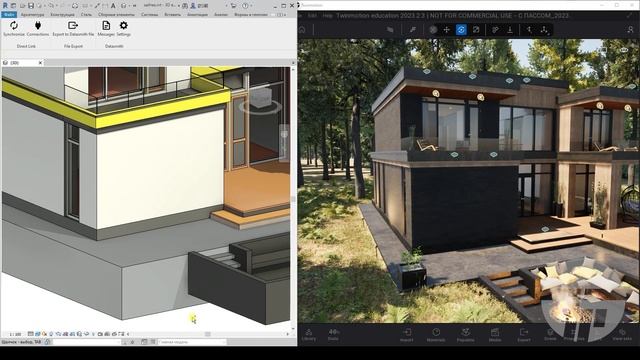Open Revit help question-mark icon
The image size is (640, 360).
[245, 6]
